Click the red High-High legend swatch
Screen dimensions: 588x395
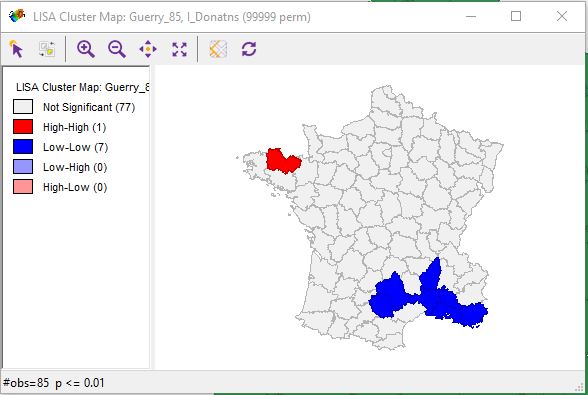click(x=23, y=127)
